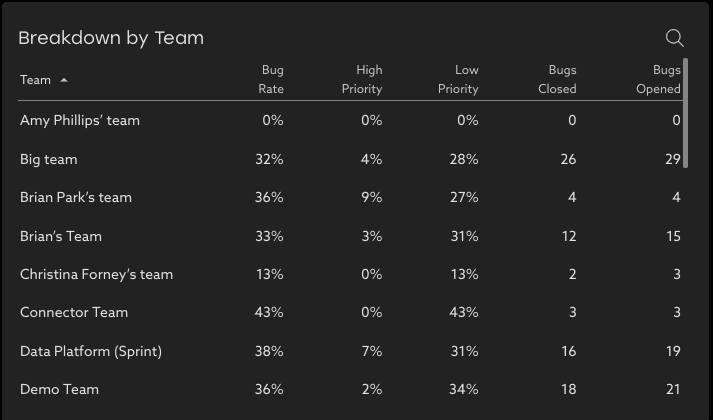713x420 pixels.
Task: Click Big team's 29 bugs opened value
Action: 672,159
